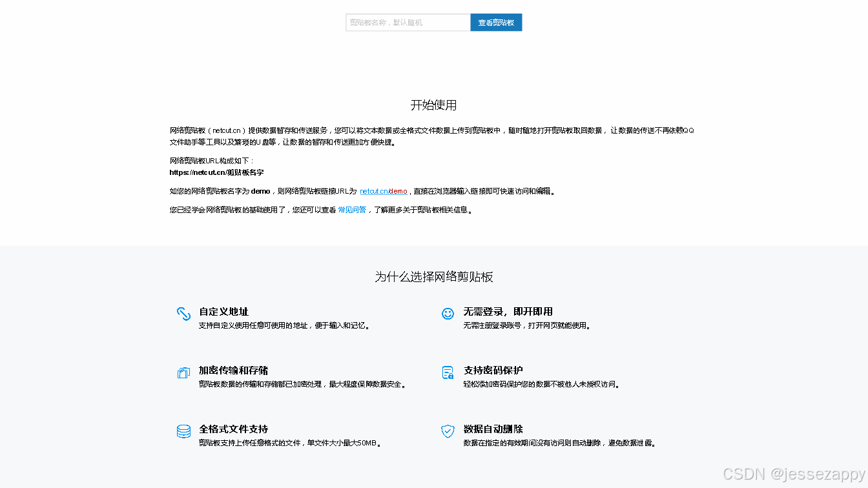Click the smiley icon beside 无需登录

tap(448, 314)
